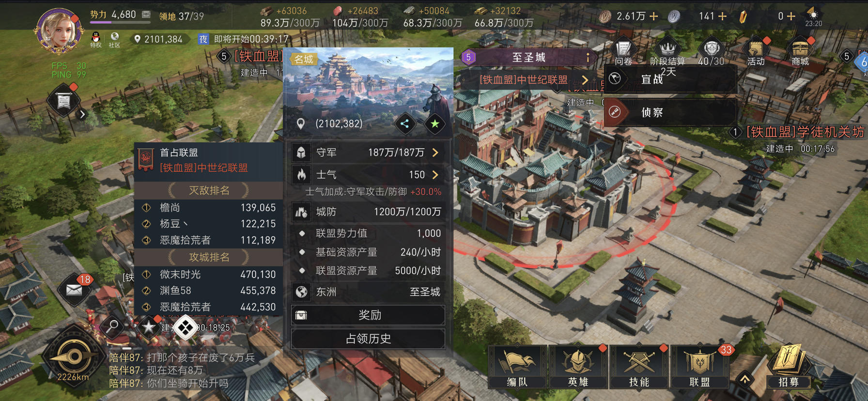This screenshot has height=401, width=868.
Task: Click the 活动 events icon
Action: point(756,52)
